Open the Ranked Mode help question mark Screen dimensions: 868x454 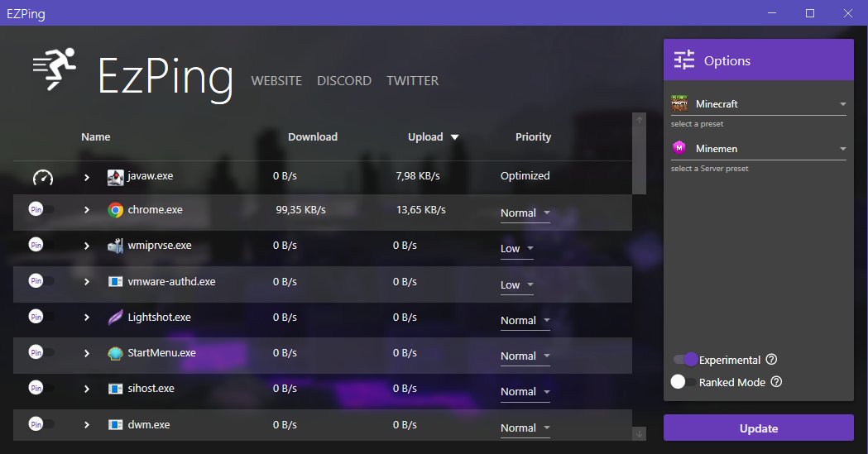tap(776, 381)
